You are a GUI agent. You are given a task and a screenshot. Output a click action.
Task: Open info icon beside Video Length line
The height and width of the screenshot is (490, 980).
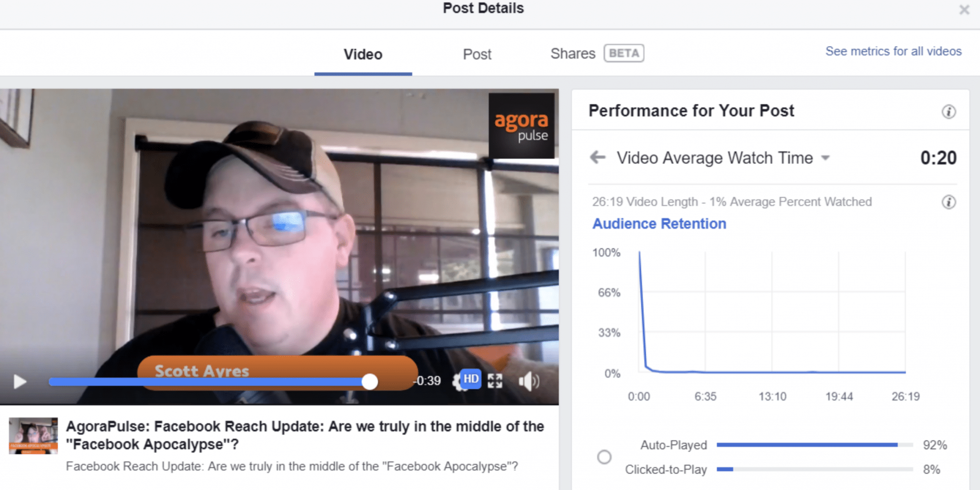(948, 202)
